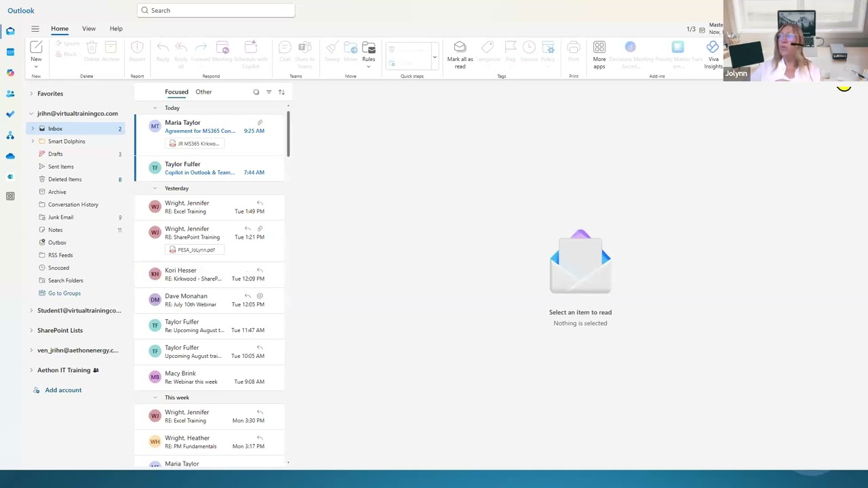Open Viva Insights add-in
The image size is (868, 488).
[x=713, y=47]
